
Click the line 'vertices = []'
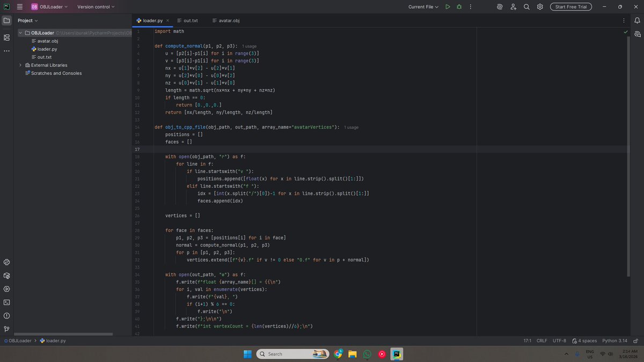(182, 215)
